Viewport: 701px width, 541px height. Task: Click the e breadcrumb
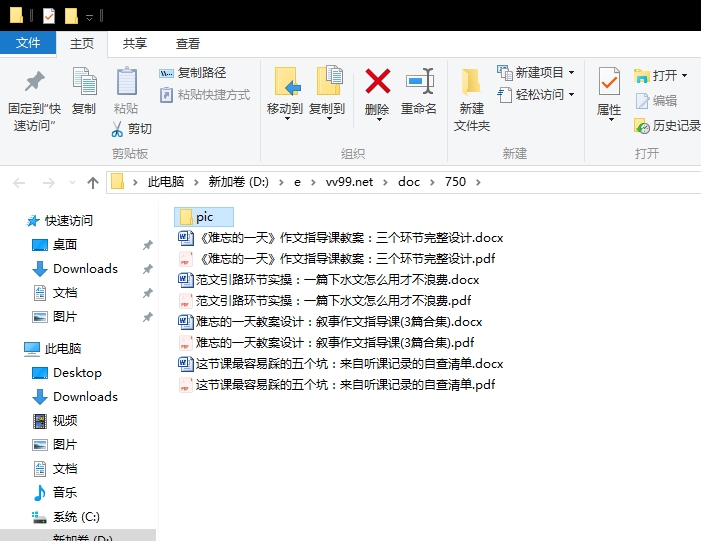(x=297, y=182)
